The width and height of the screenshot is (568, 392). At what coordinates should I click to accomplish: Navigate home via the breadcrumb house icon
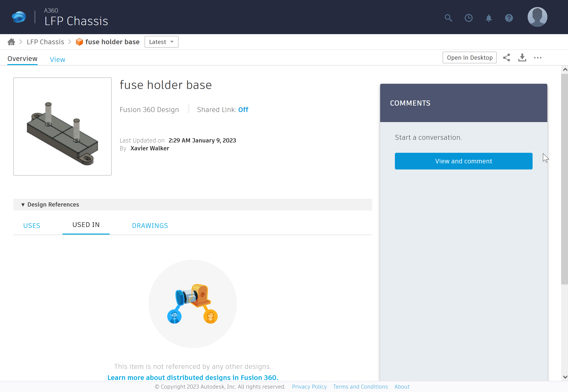(x=11, y=42)
